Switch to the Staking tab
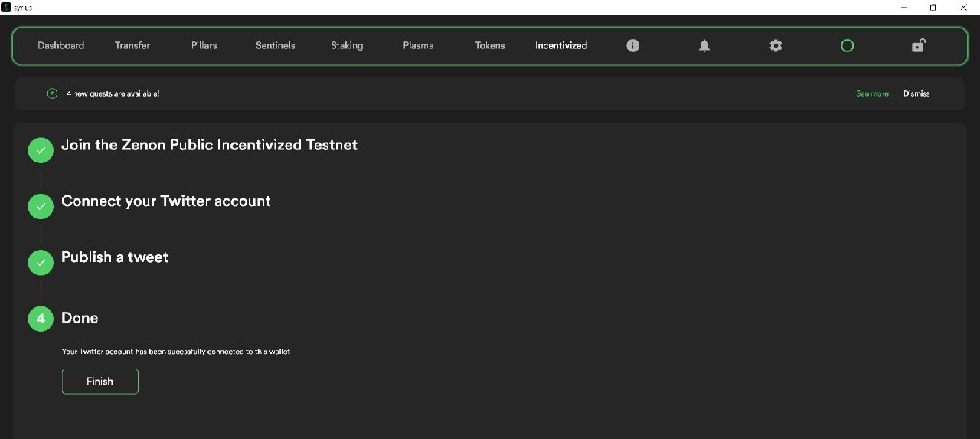Viewport: 980px width, 439px height. (x=347, y=46)
